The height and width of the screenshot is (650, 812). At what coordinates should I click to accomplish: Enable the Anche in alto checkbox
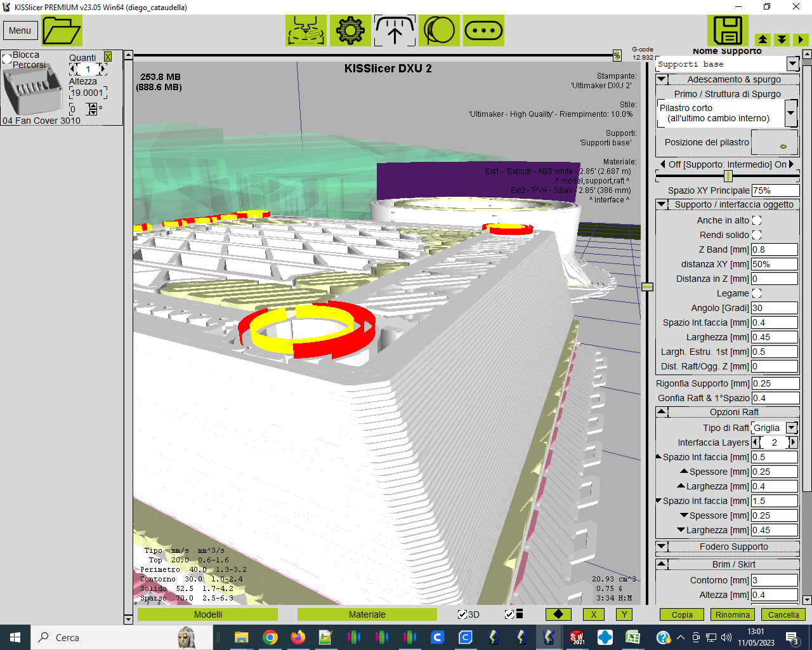coord(757,220)
